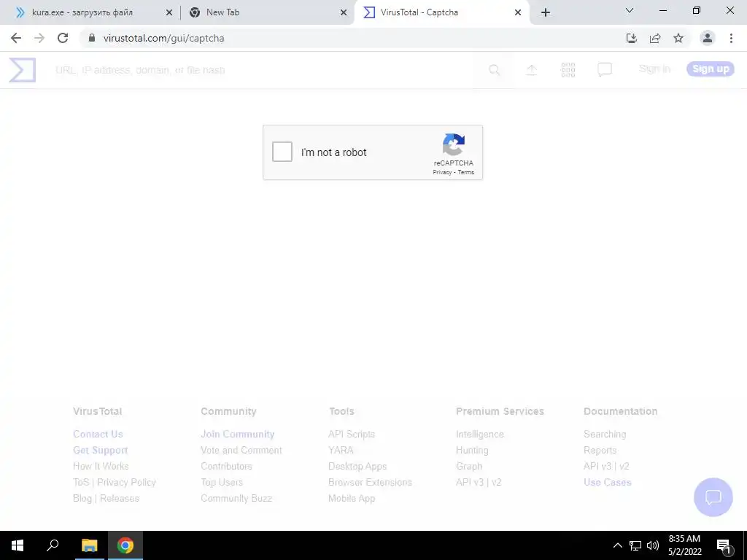Open the Use Cases footer link
Screen dimensions: 747x560
coord(608,483)
